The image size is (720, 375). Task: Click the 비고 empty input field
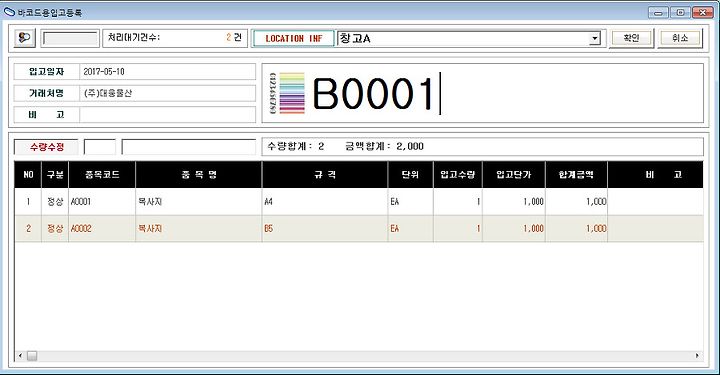tap(167, 115)
